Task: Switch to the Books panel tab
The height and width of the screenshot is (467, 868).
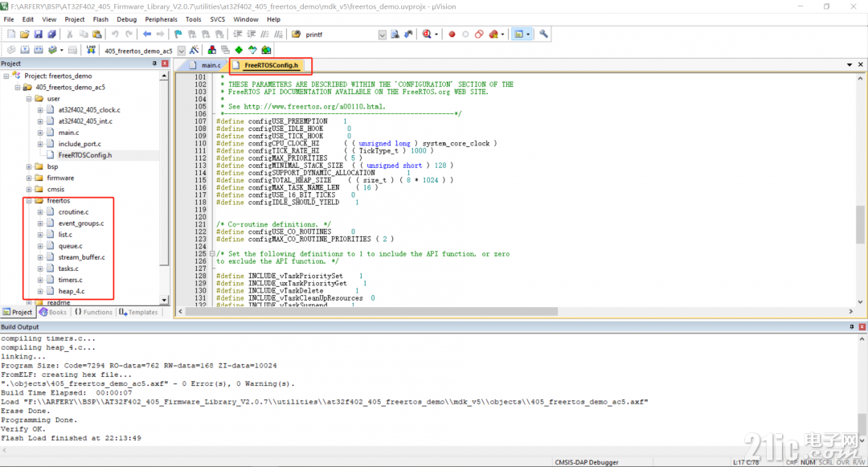Action: (52, 313)
